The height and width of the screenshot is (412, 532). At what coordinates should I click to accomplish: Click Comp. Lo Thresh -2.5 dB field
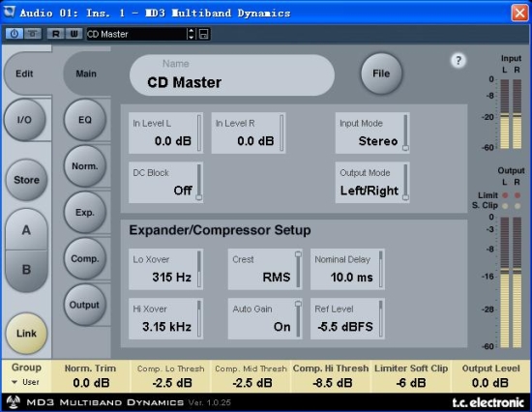(171, 376)
